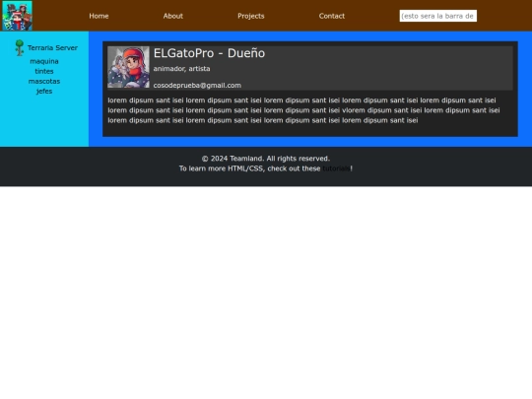This screenshot has width=532, height=399.
Task: Go to the Home page
Action: tap(99, 16)
